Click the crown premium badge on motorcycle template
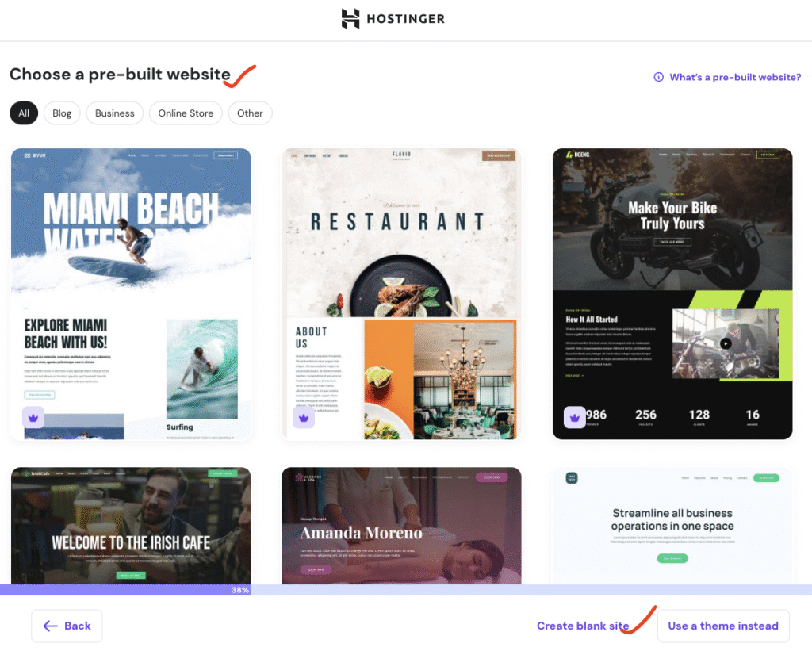 [x=575, y=417]
